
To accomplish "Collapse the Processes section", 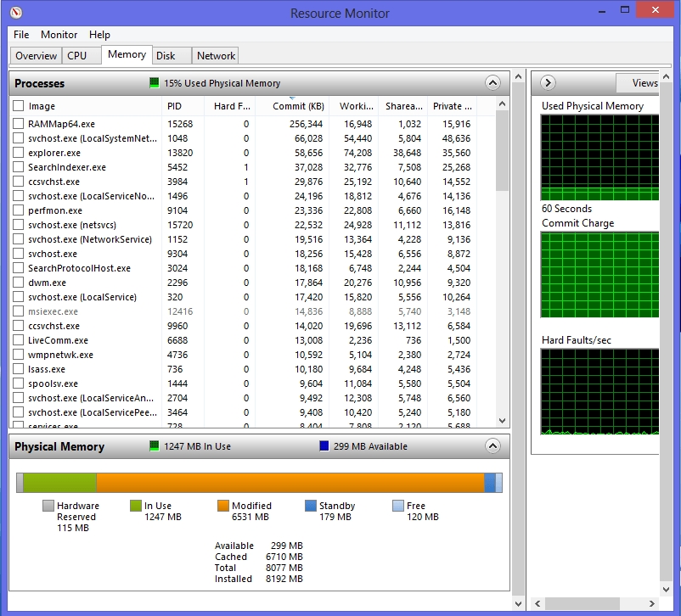I will (x=492, y=82).
